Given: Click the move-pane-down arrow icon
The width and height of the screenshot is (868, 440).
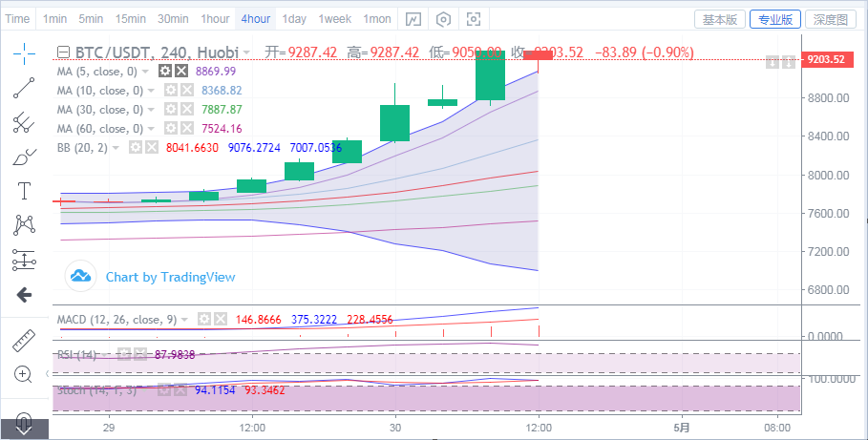Looking at the screenshot, I should tap(773, 61).
